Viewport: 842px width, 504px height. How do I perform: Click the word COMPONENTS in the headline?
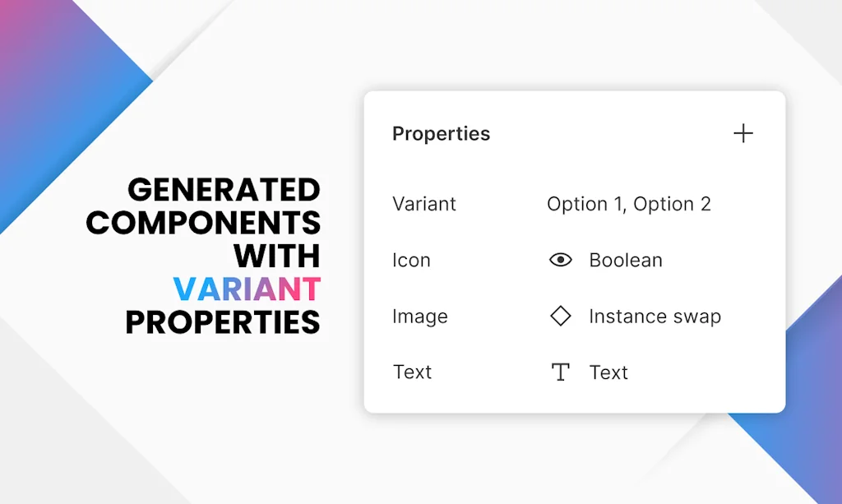203,223
